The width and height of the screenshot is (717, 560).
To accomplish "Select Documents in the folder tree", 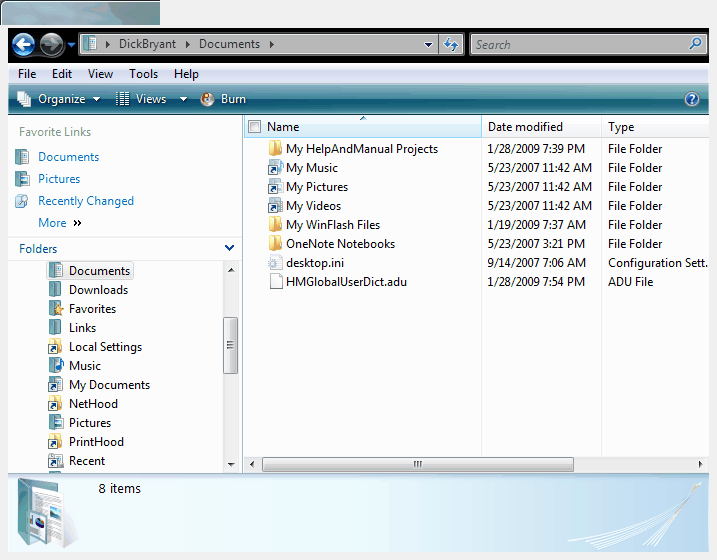I will 90,271.
